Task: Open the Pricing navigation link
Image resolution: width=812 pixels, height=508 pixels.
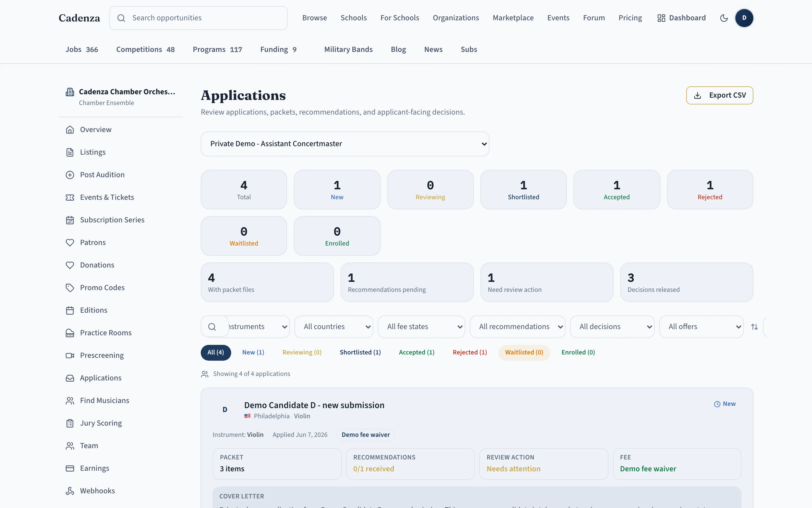Action: 630,18
